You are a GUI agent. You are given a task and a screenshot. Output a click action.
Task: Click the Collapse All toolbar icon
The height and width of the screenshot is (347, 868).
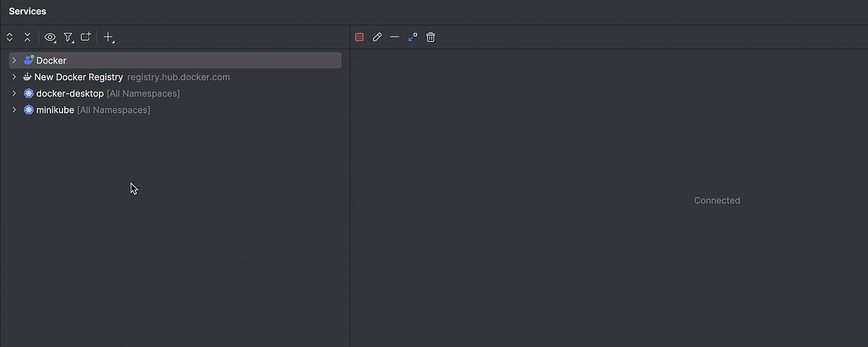(x=27, y=37)
